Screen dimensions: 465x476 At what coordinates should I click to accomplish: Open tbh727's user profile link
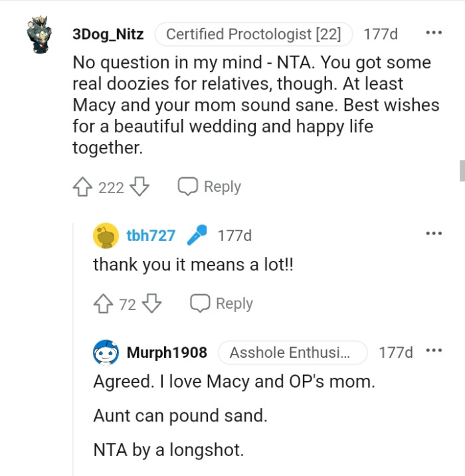[151, 235]
